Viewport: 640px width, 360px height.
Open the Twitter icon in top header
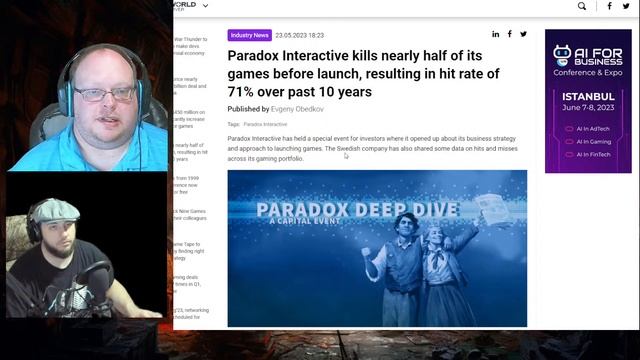click(626, 6)
